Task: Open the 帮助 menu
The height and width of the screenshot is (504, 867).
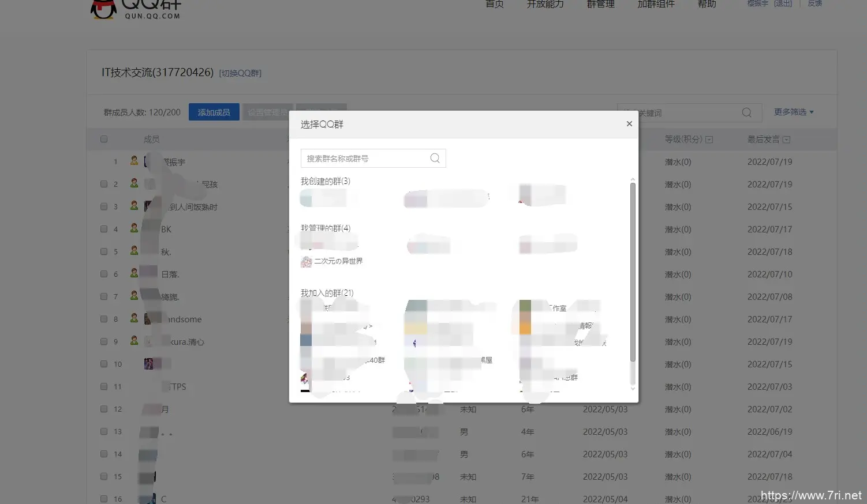Action: click(x=707, y=4)
